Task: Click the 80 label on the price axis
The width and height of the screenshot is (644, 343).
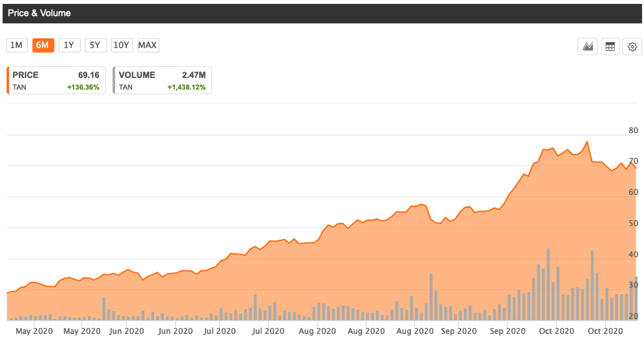Action: pos(633,131)
